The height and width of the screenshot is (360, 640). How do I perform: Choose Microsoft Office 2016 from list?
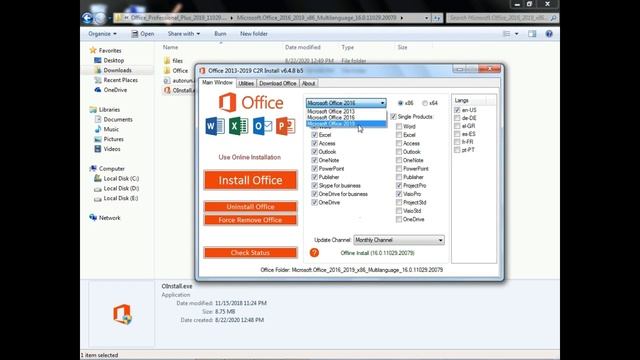[x=346, y=118]
